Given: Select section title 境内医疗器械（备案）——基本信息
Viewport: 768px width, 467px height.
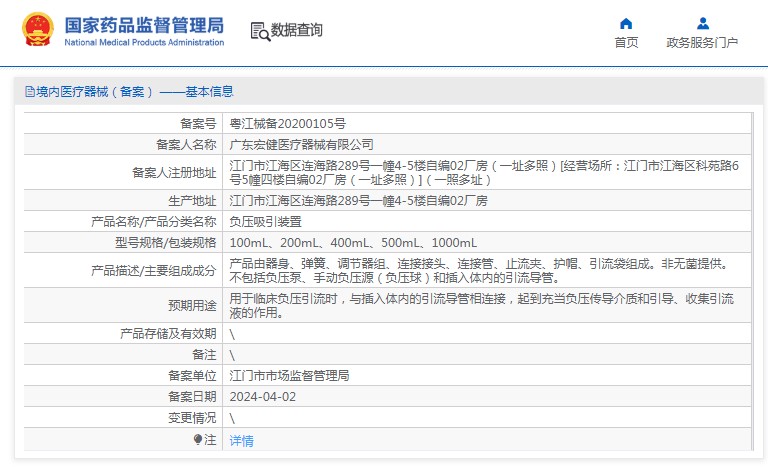Looking at the screenshot, I should [135, 92].
